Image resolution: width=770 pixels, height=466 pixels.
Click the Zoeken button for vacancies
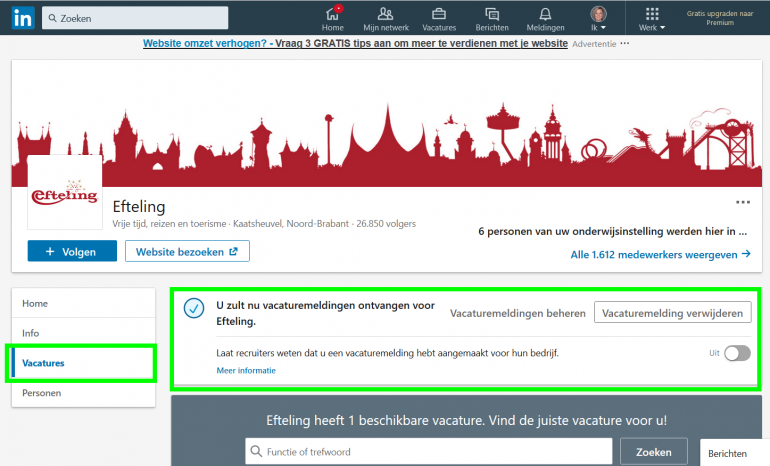(x=654, y=452)
